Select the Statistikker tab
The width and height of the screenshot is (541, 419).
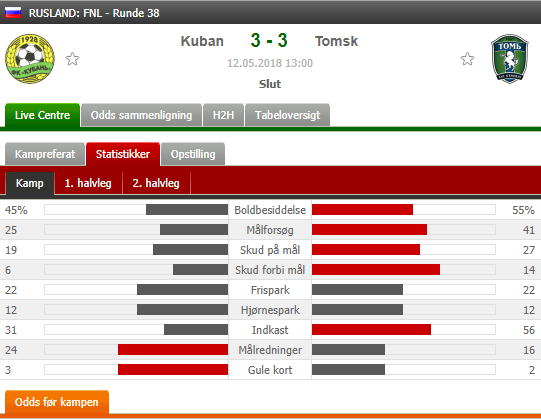point(123,154)
